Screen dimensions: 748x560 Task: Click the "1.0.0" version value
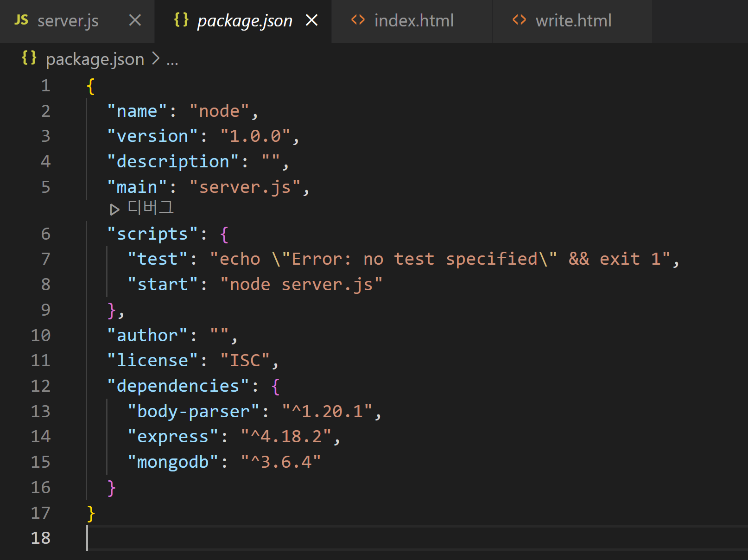(255, 136)
